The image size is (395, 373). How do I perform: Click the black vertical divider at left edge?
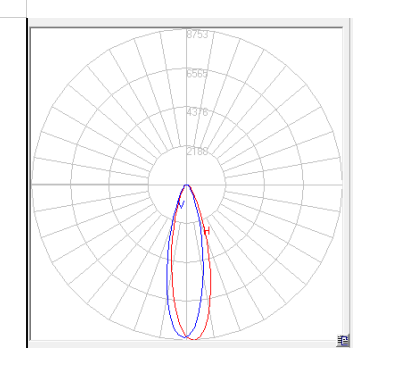point(27,183)
